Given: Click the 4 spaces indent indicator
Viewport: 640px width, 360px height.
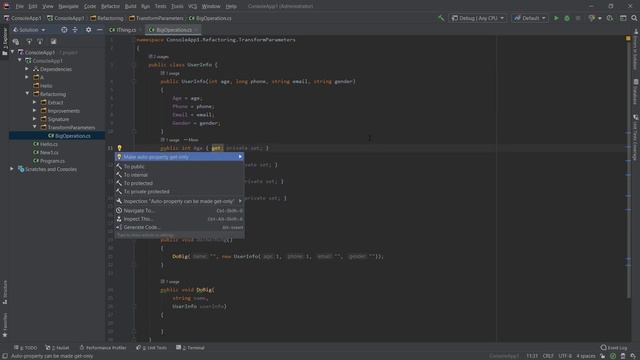Looking at the screenshot, I should [x=586, y=356].
